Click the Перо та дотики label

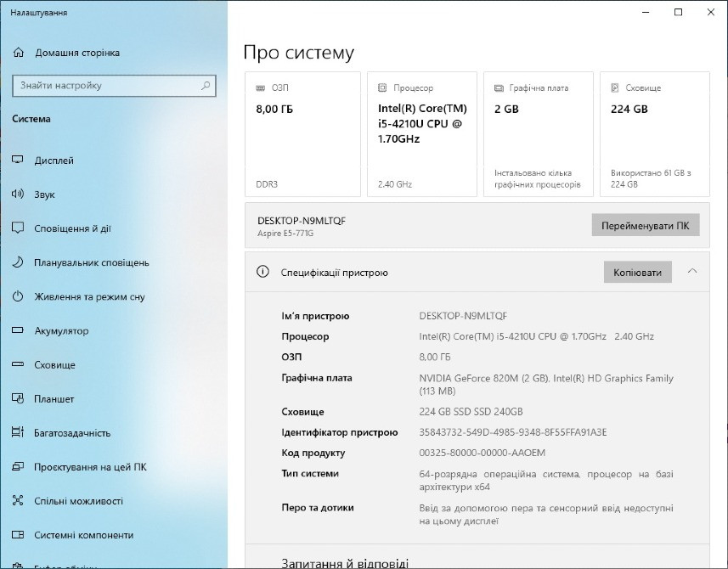tap(318, 508)
